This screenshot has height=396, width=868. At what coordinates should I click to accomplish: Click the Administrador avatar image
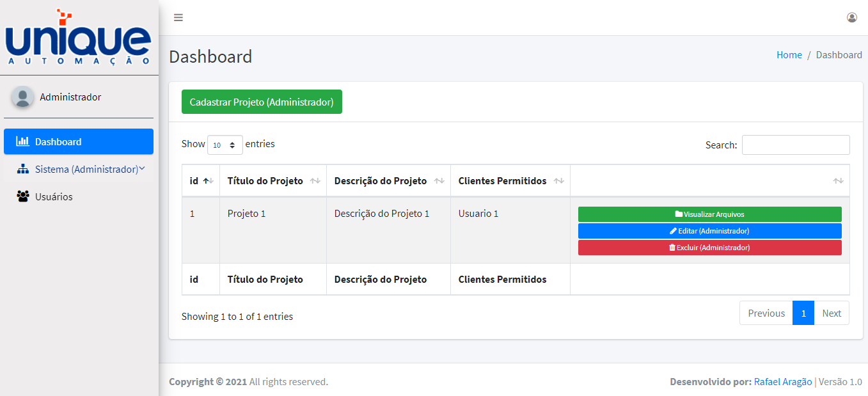[22, 97]
